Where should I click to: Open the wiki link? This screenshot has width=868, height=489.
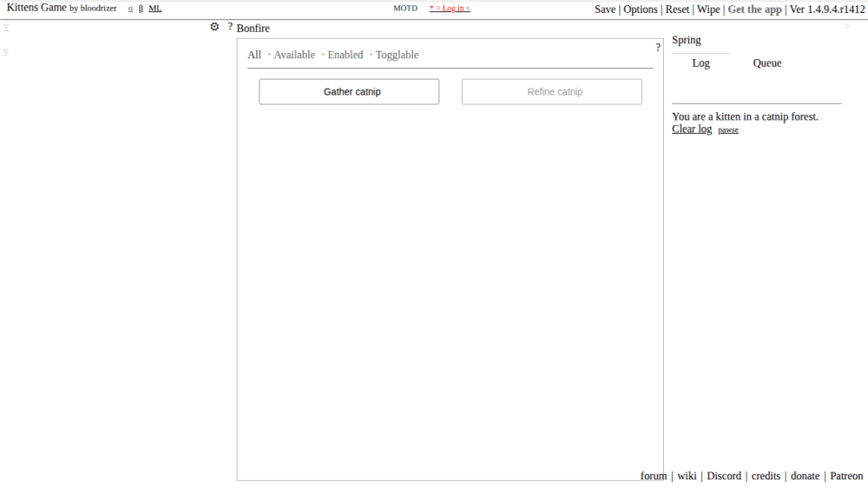click(687, 476)
